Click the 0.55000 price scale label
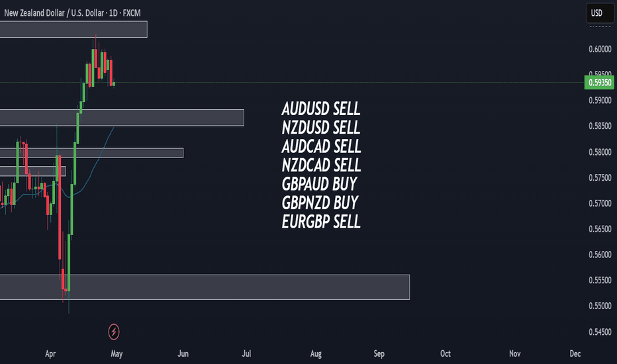 [600, 306]
